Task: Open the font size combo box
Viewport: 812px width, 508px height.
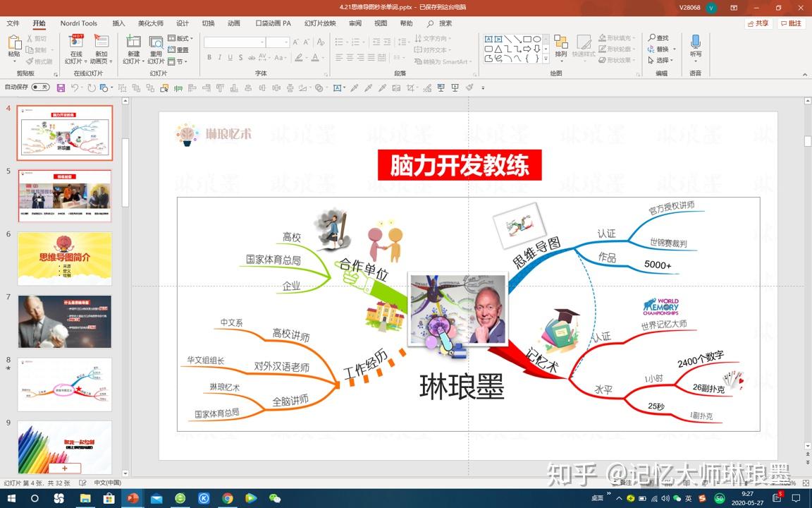Action: click(x=278, y=42)
